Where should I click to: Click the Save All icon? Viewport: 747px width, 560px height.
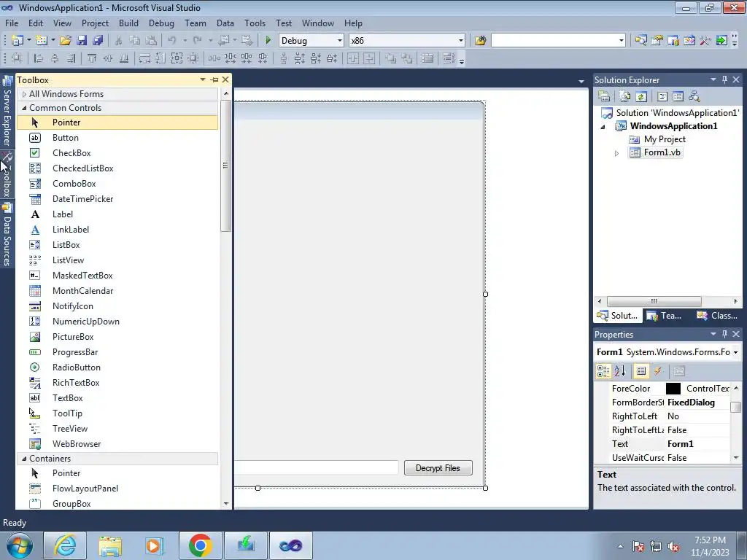(98, 41)
